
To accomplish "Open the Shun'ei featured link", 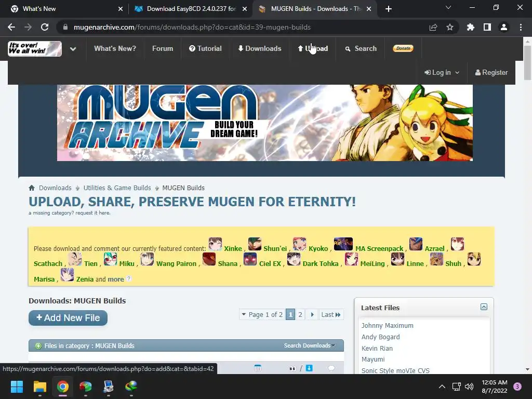I will click(x=275, y=248).
